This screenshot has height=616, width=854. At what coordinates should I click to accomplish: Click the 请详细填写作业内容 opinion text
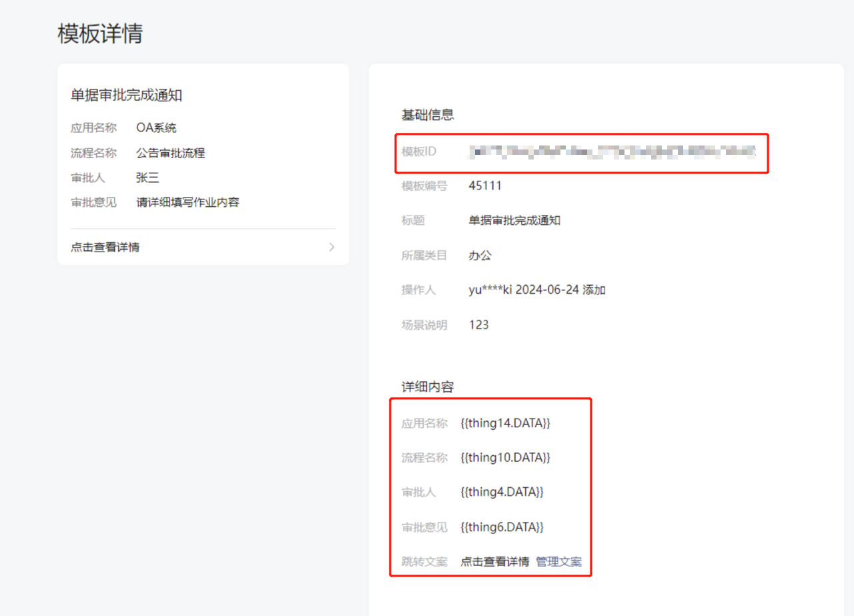187,202
